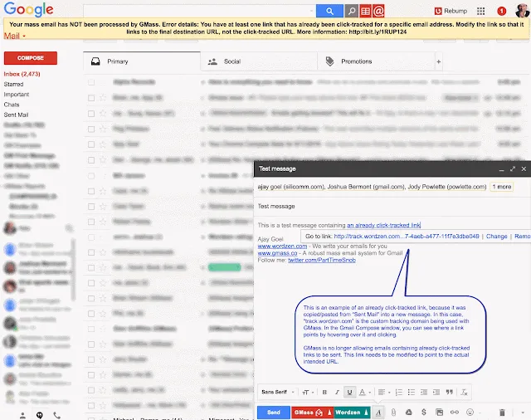Click the send money dollar icon
The width and height of the screenshot is (531, 420).
pos(424,413)
